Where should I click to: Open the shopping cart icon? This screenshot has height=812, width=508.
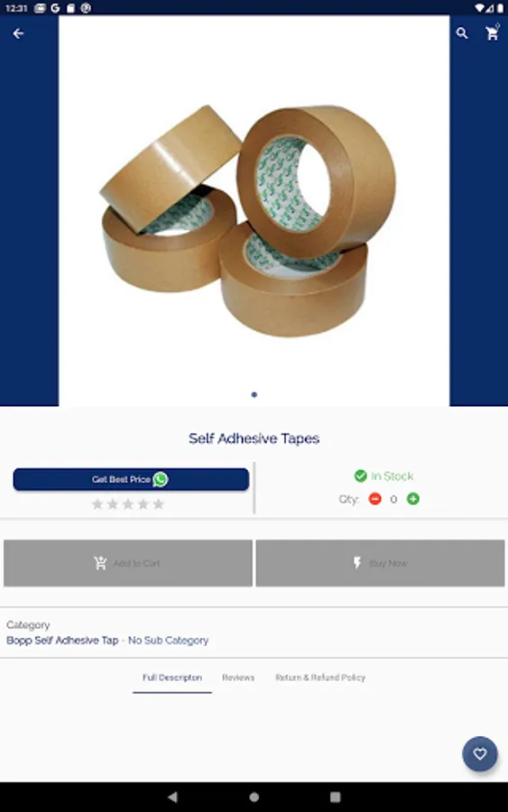(492, 33)
